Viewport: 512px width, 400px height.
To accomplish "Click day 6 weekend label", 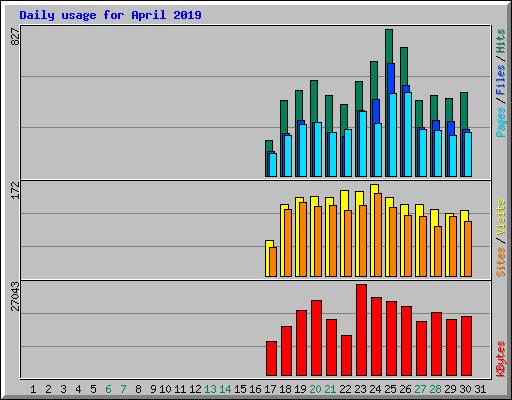I will (108, 389).
